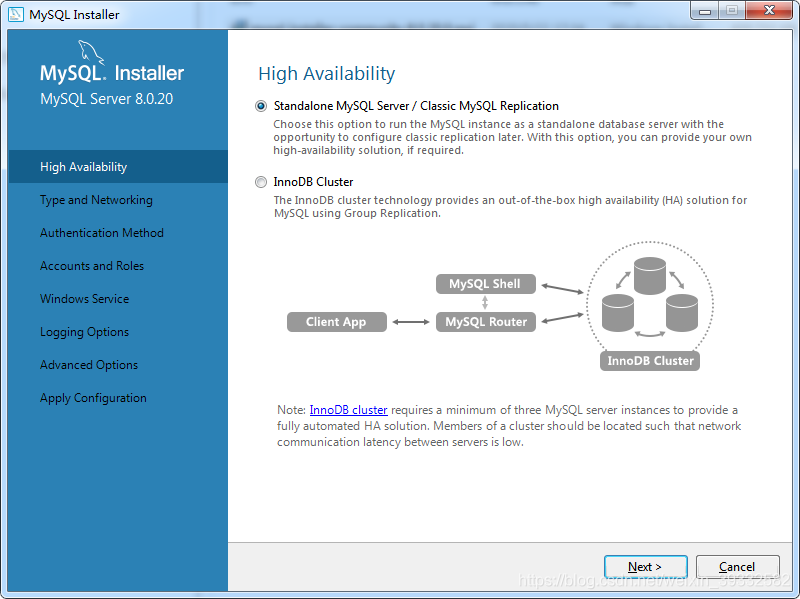800x599 pixels.
Task: Select Standalone MySQL Server radio button
Action: click(261, 106)
